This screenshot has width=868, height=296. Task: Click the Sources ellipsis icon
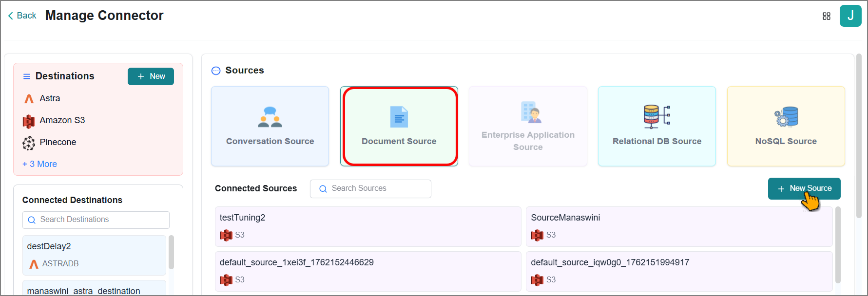coord(216,71)
